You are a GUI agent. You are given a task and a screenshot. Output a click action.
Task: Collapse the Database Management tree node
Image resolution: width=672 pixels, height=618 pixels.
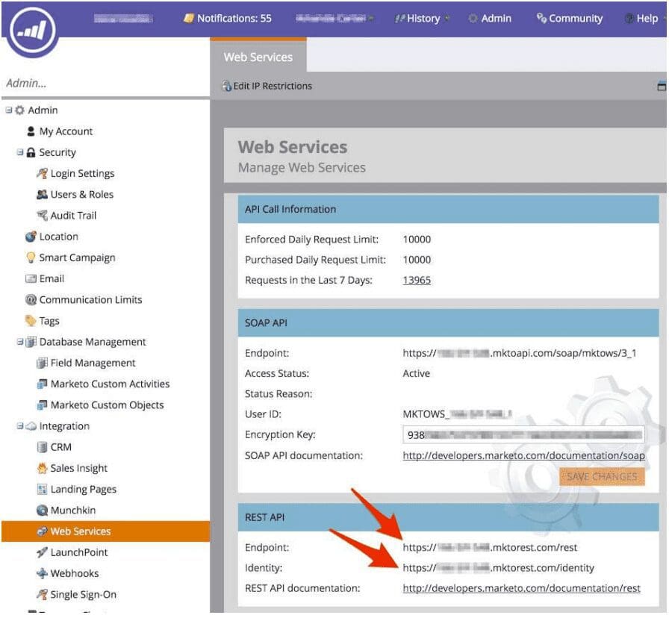click(19, 342)
